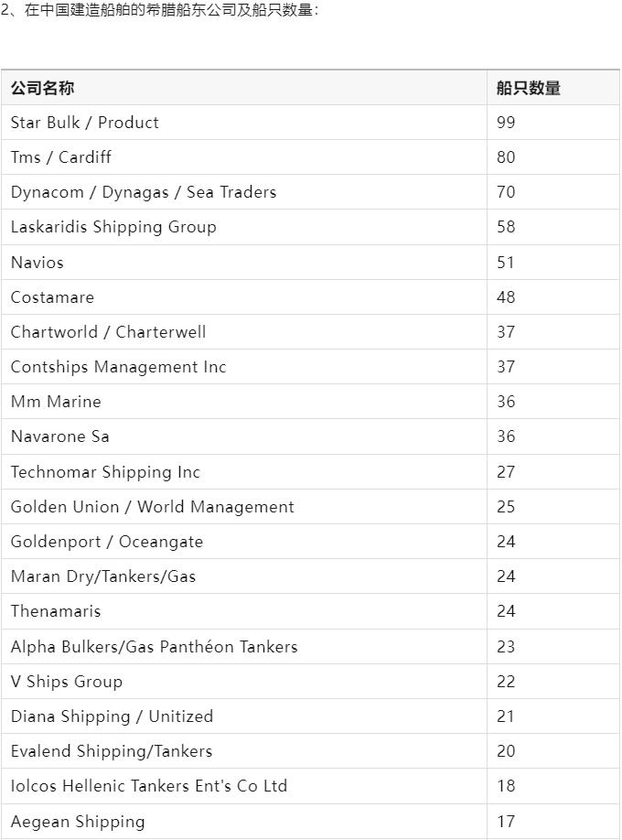This screenshot has width=622, height=840.
Task: Select the Navarone Sa cell
Action: 243,436
